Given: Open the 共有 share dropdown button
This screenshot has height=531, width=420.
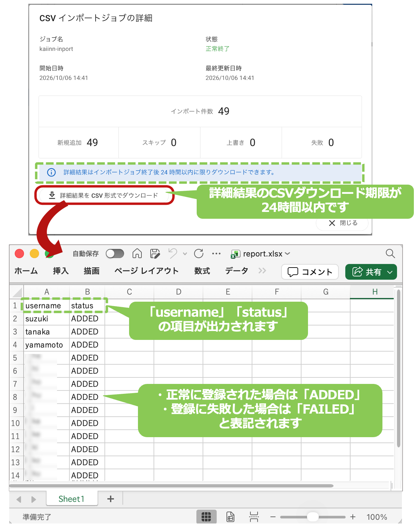Looking at the screenshot, I should [x=371, y=272].
